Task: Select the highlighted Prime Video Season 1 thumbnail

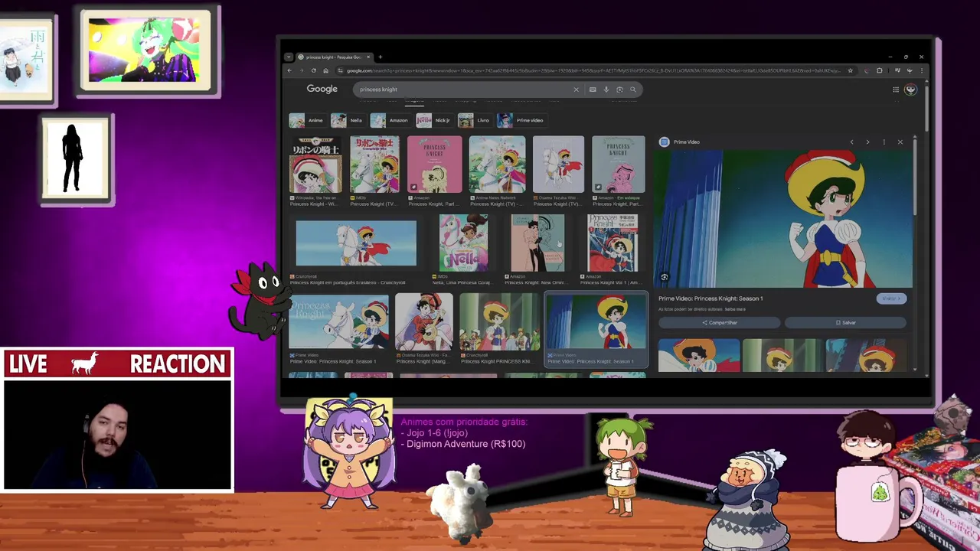Action: click(x=596, y=322)
